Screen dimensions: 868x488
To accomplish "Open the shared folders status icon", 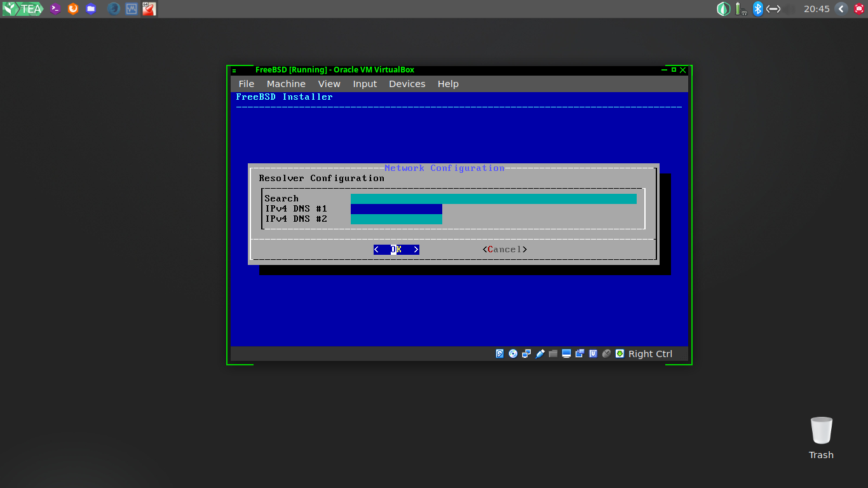I will pos(553,354).
